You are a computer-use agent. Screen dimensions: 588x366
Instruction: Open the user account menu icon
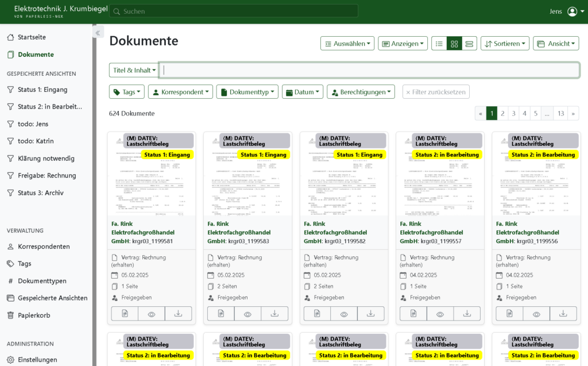tap(572, 11)
